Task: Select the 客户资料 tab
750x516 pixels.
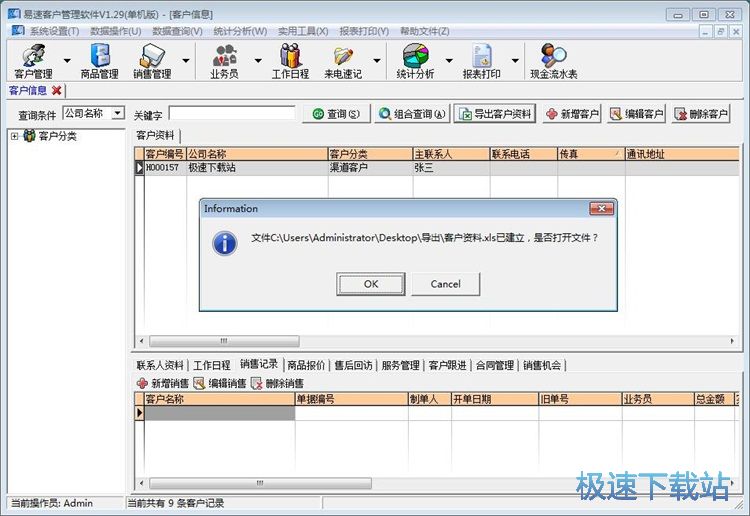Action: [155, 135]
